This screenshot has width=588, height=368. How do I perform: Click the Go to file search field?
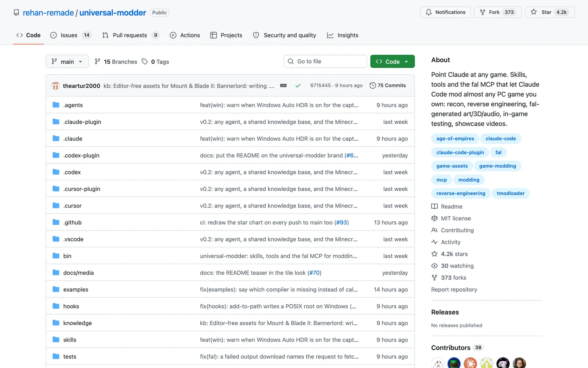325,61
